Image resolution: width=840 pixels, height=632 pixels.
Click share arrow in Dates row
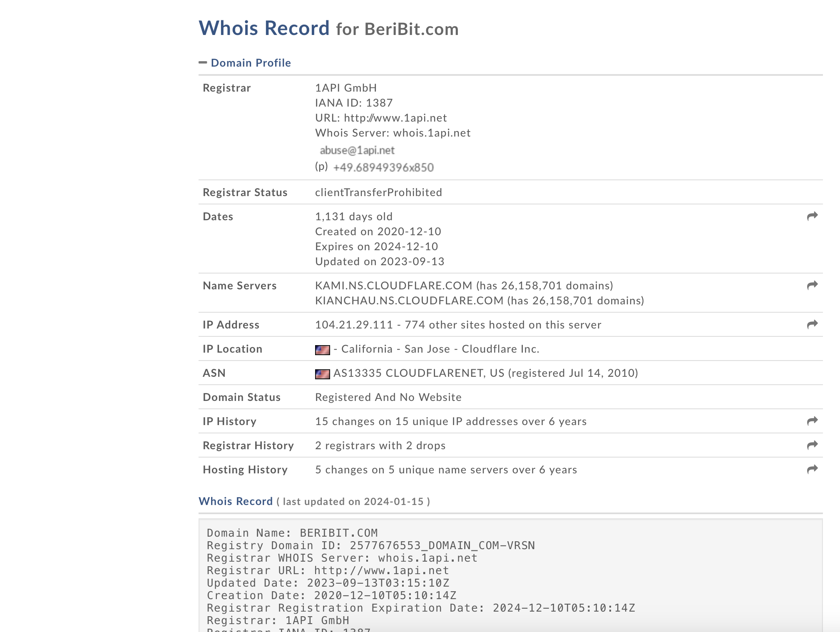click(x=812, y=216)
